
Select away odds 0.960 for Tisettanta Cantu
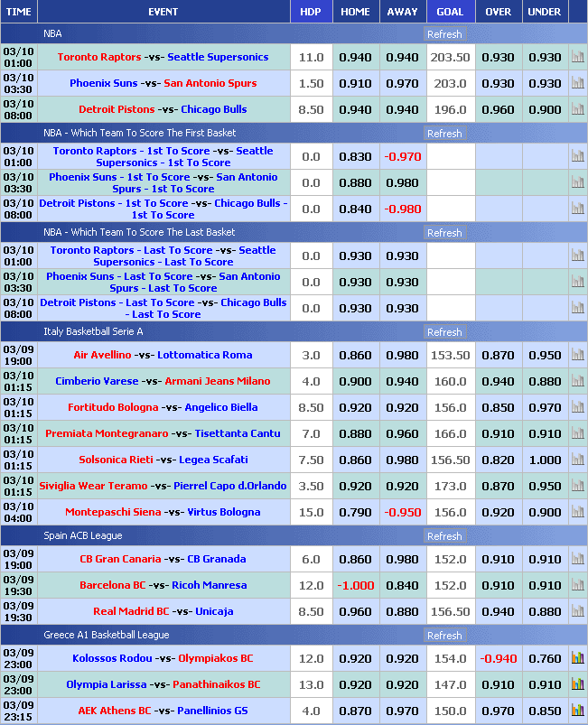[x=403, y=434]
